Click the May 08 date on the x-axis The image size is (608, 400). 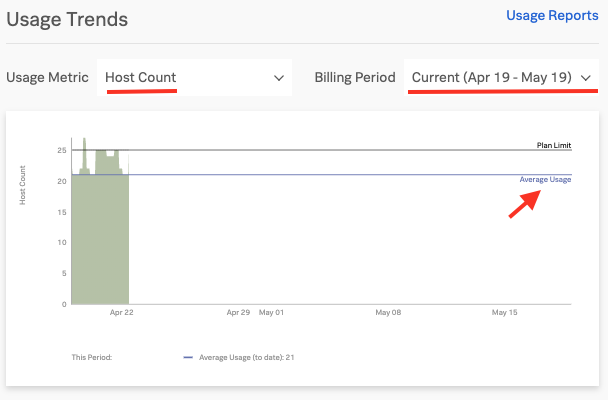[x=388, y=312]
